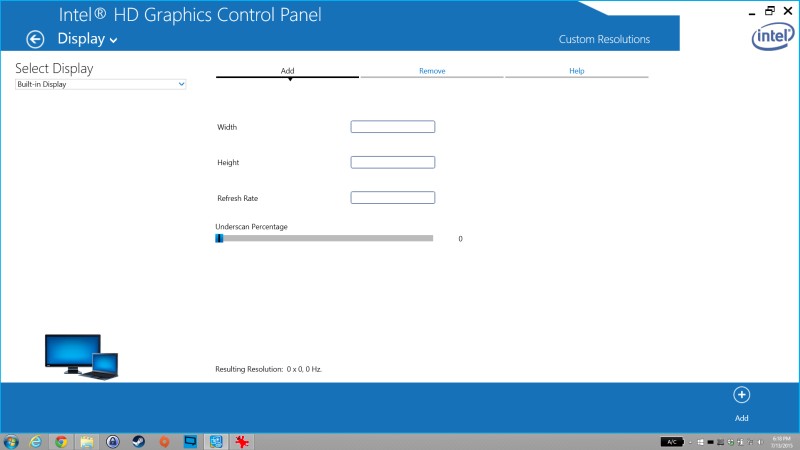
Task: Click the Add plus icon button
Action: point(741,395)
